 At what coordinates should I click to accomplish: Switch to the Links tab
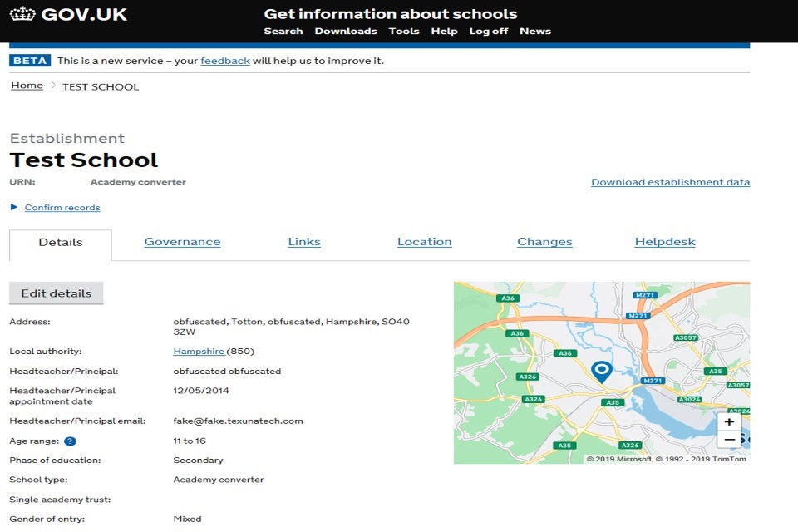[304, 242]
